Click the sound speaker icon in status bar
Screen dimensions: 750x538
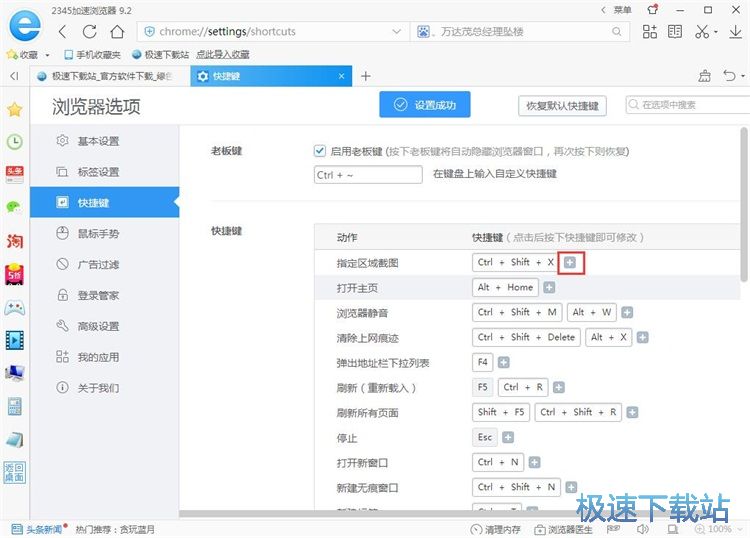[x=642, y=529]
